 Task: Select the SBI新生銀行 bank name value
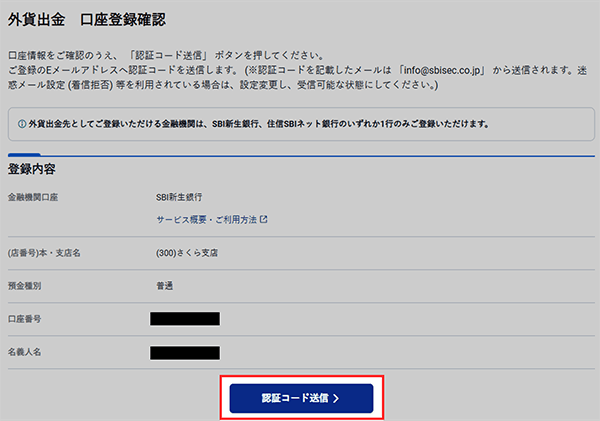coord(180,197)
